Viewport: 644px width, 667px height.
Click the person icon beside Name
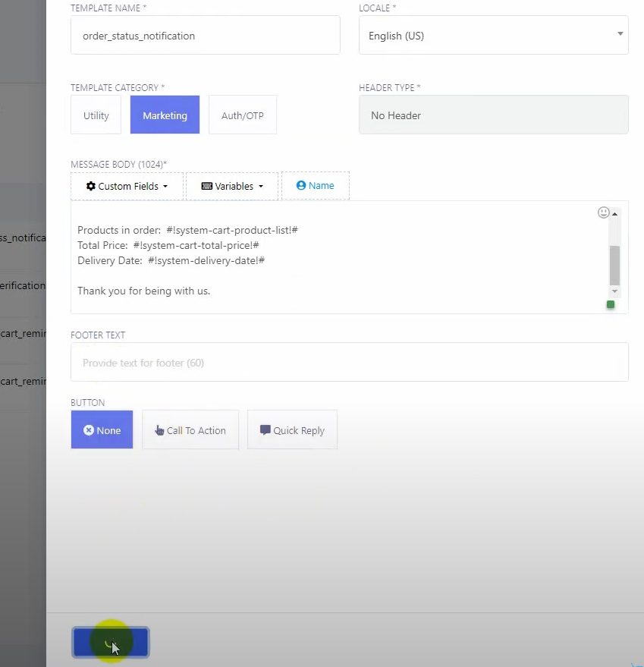[x=301, y=185]
